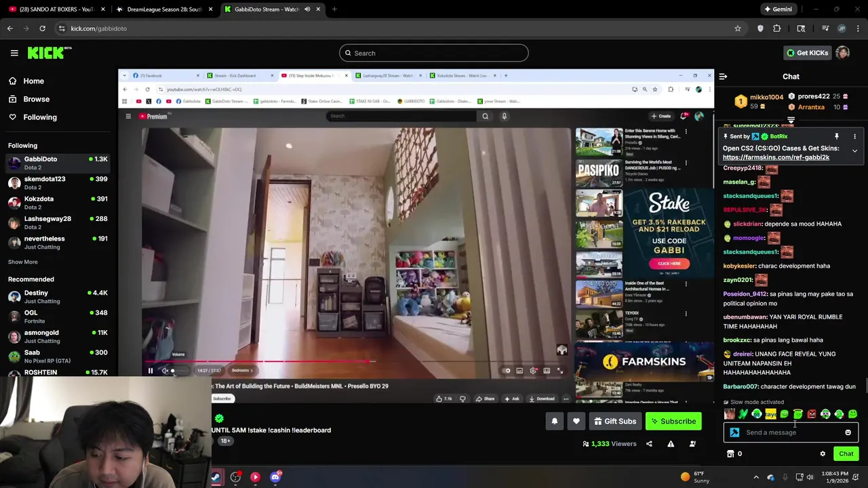Screen dimensions: 868x488
Task: Click the Get KICKs button
Action: (806, 53)
